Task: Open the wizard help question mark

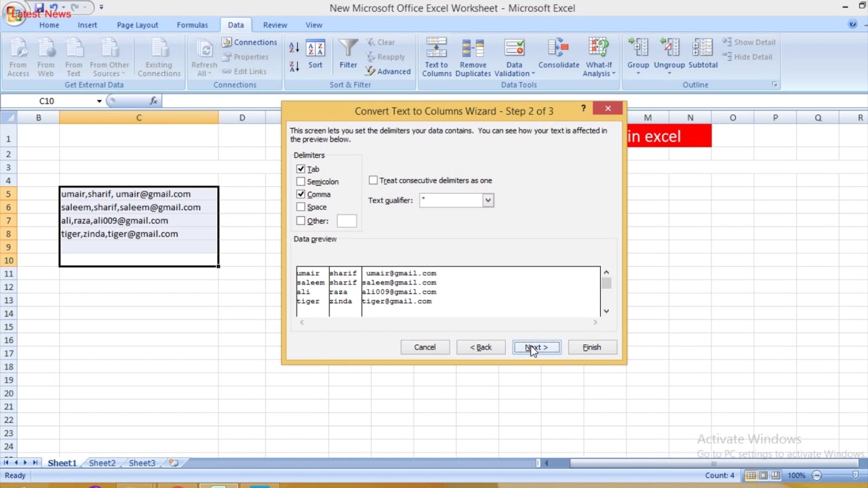Action: tap(583, 108)
